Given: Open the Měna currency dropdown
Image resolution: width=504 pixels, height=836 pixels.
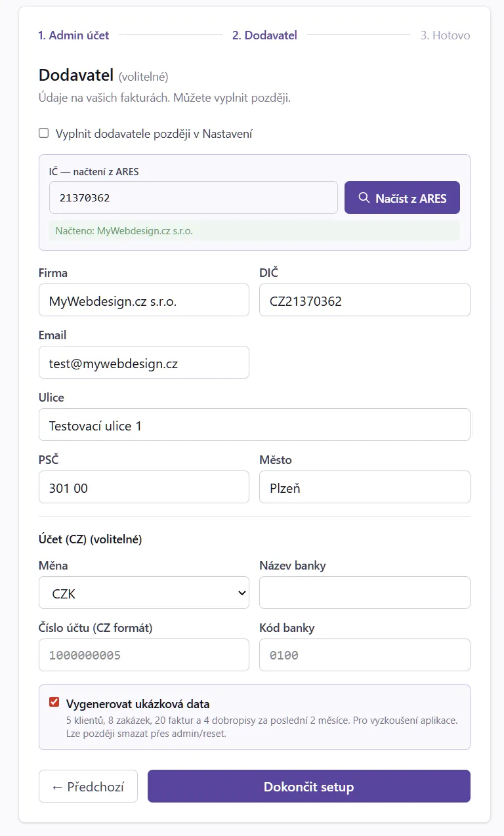Looking at the screenshot, I should (144, 593).
